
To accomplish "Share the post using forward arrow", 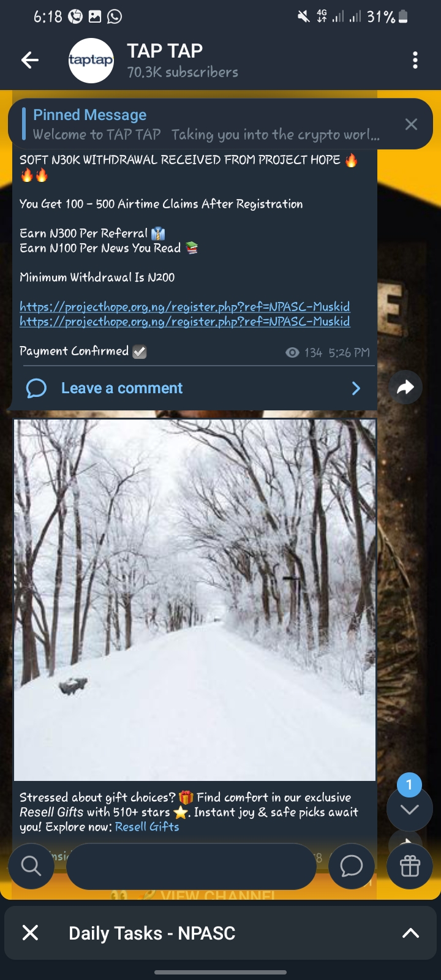I will 405,387.
